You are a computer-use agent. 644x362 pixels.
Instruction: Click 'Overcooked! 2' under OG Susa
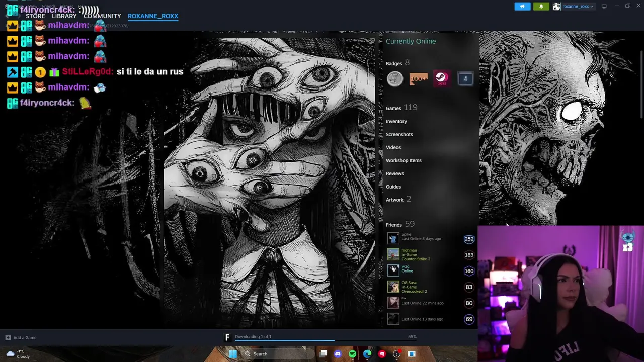point(414,292)
